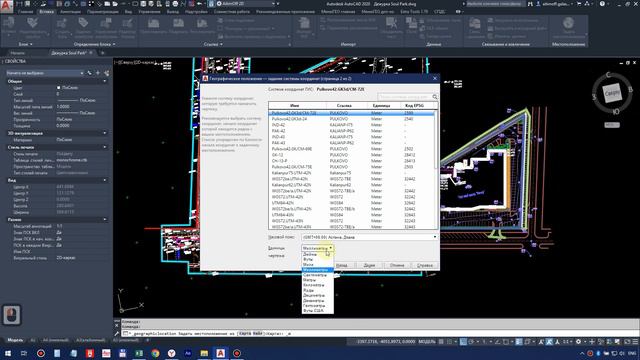Collapse the 'Общие' properties section
640x360 pixels.
[104, 81]
